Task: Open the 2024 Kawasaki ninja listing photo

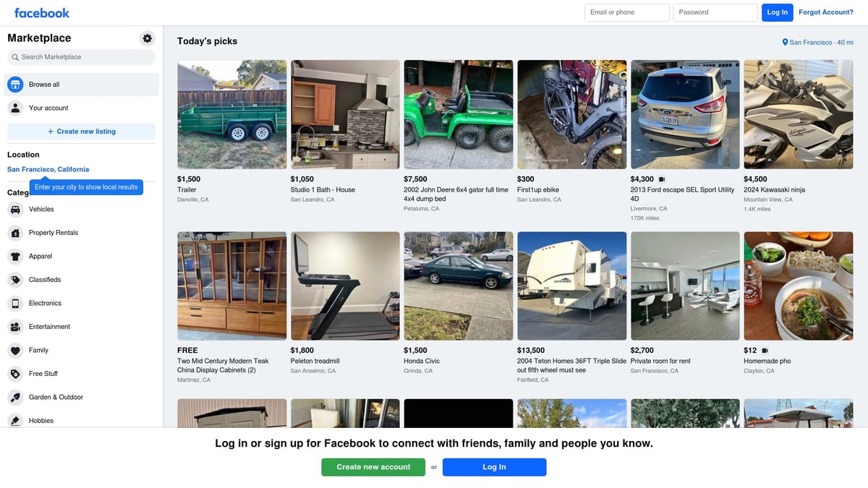Action: (798, 114)
